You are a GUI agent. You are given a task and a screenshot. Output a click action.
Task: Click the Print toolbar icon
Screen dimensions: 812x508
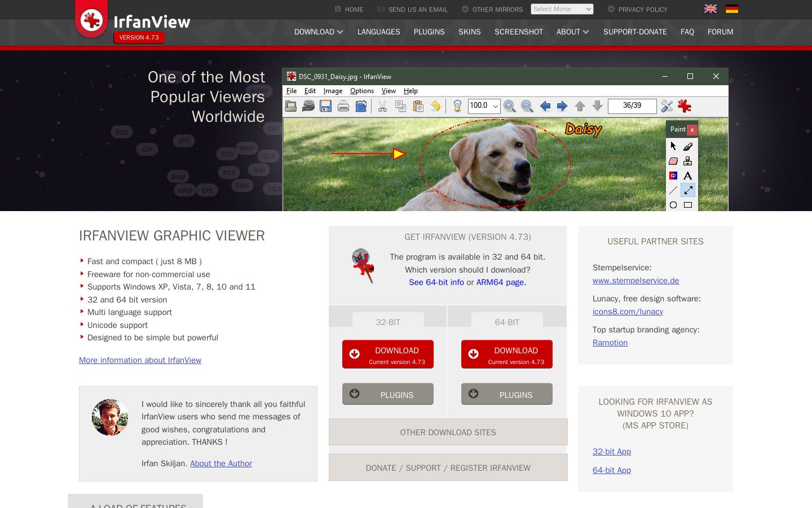tap(343, 106)
